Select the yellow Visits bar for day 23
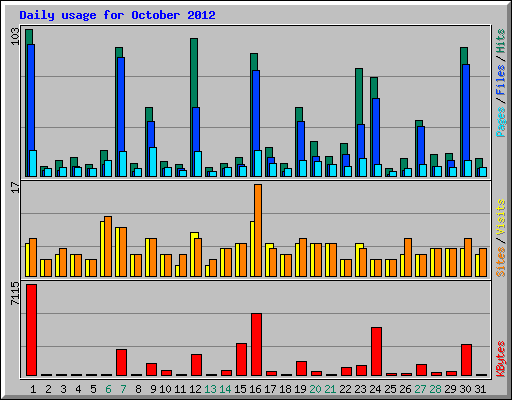Viewport: 512px width, 400px height. pos(357,260)
